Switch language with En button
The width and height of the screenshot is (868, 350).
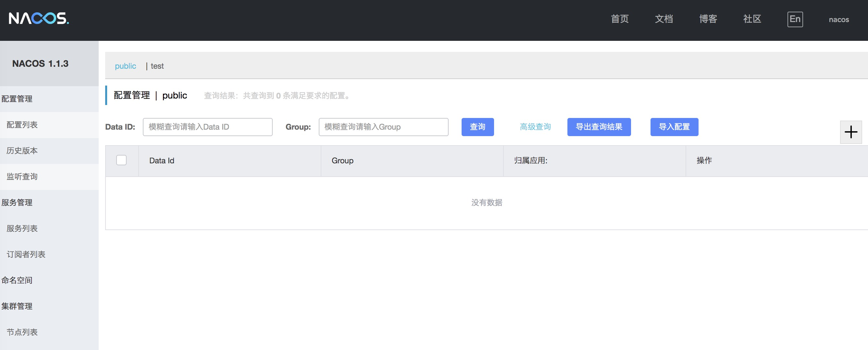coord(795,19)
